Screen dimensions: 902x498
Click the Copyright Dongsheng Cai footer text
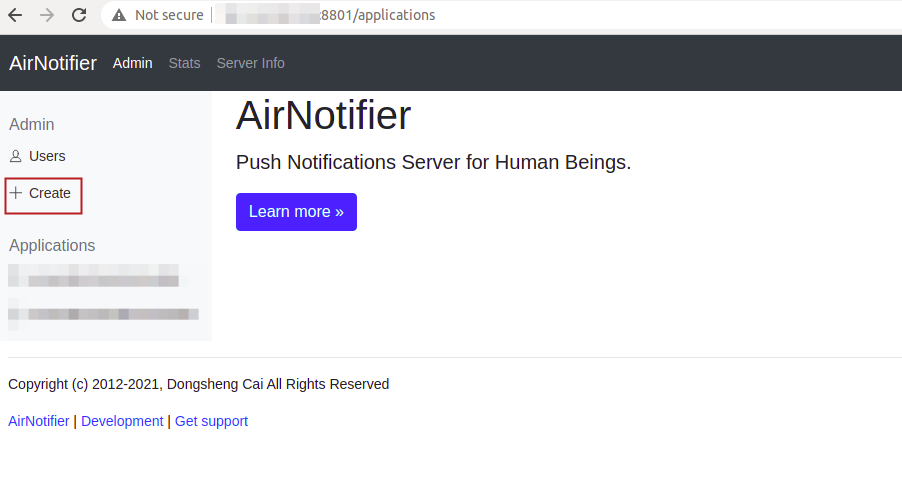point(198,384)
